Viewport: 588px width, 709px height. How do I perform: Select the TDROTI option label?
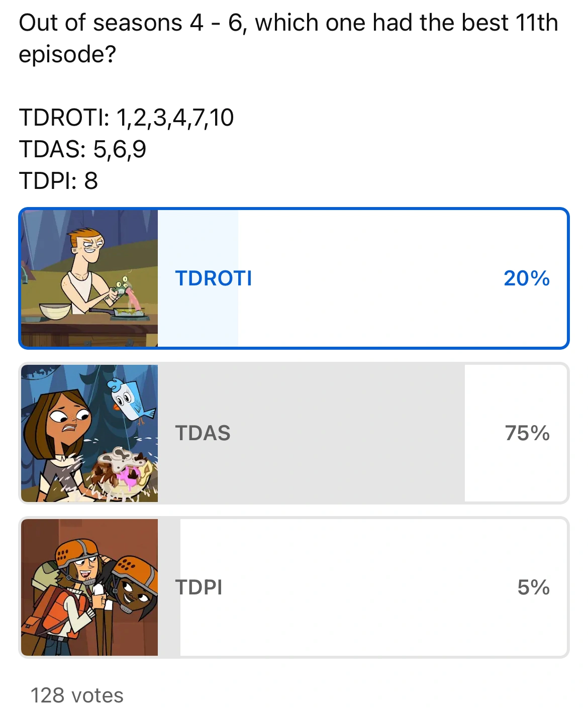pyautogui.click(x=214, y=278)
